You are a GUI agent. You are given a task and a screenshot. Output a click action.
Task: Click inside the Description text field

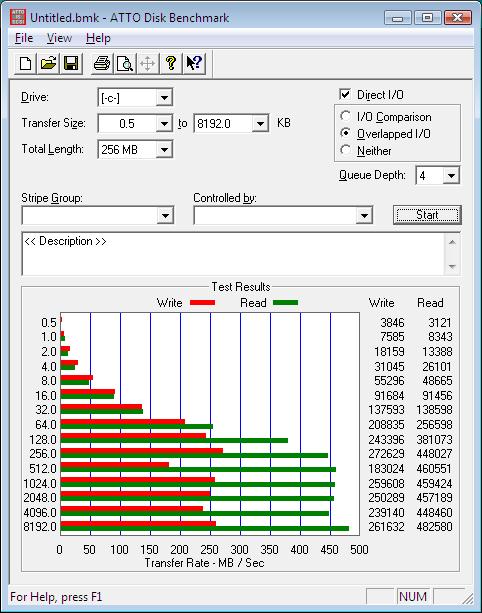tap(233, 254)
